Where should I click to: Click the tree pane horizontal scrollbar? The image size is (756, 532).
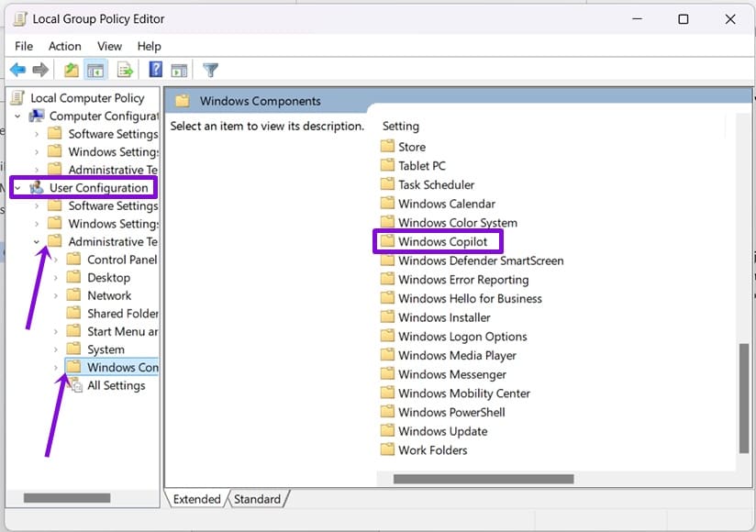tap(67, 498)
